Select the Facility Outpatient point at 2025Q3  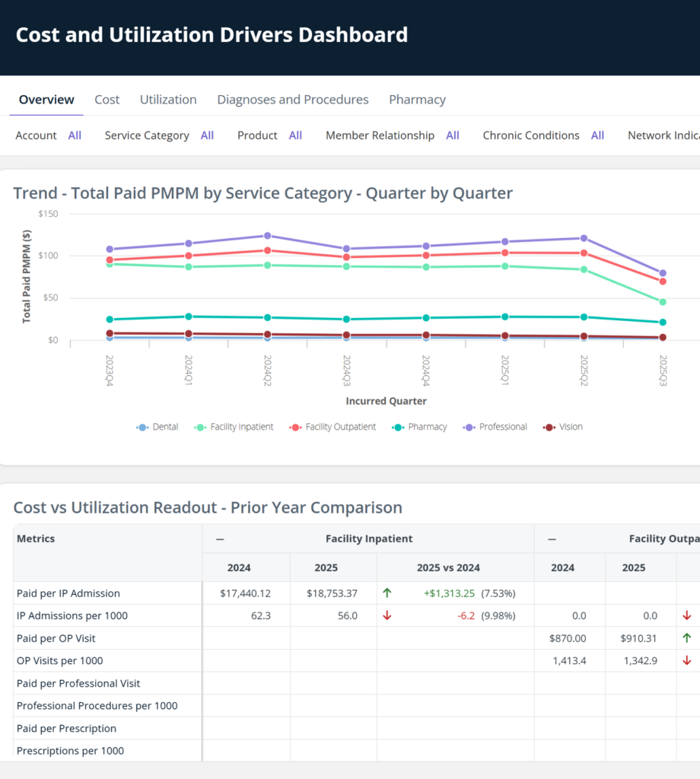(x=663, y=281)
